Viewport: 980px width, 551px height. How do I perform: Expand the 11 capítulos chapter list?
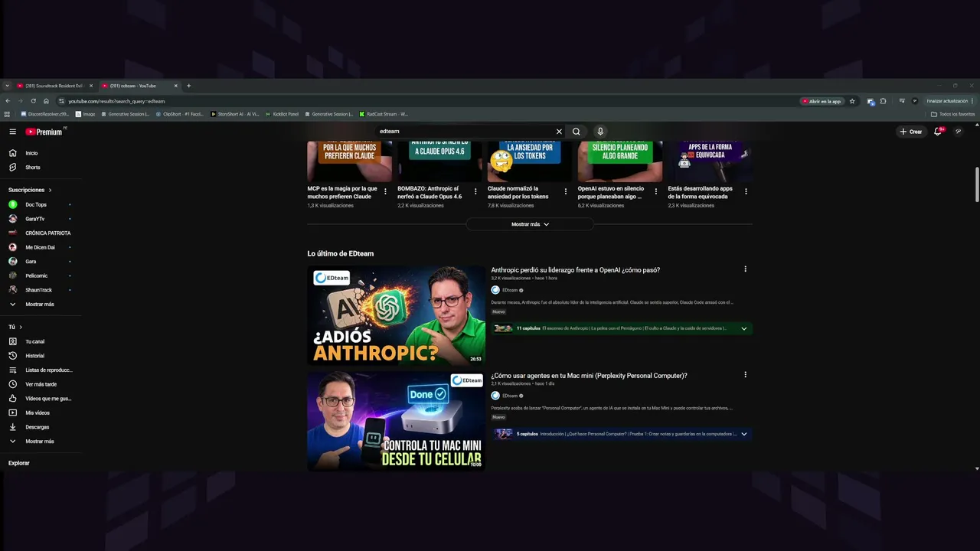pyautogui.click(x=743, y=328)
